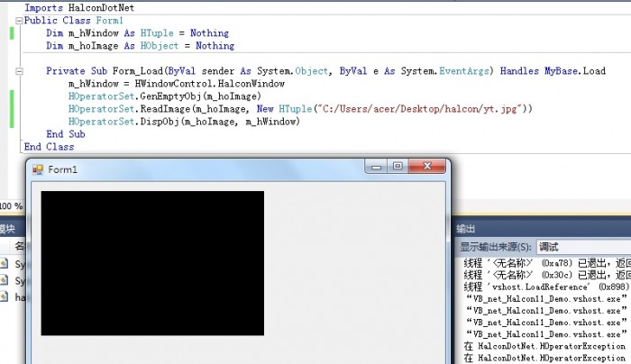Click 'Handles MyBase.Load' in the code
631x364 pixels.
[x=553, y=71]
